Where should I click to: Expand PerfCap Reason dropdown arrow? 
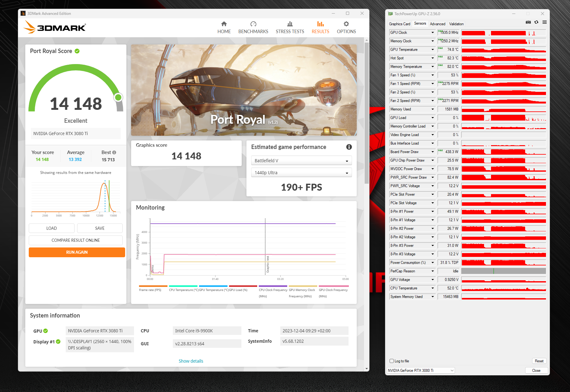(x=433, y=271)
